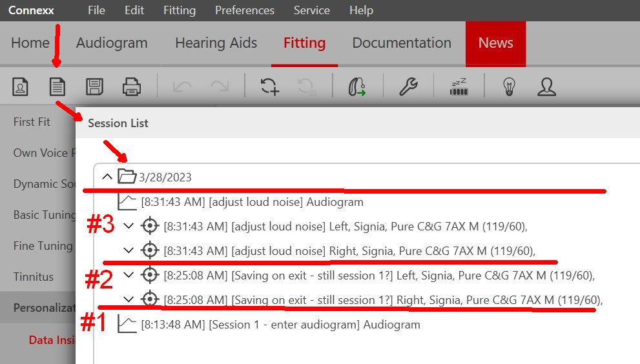Select Basic Tuning in the sidebar
Screen dimensions: 640x364
[44, 215]
